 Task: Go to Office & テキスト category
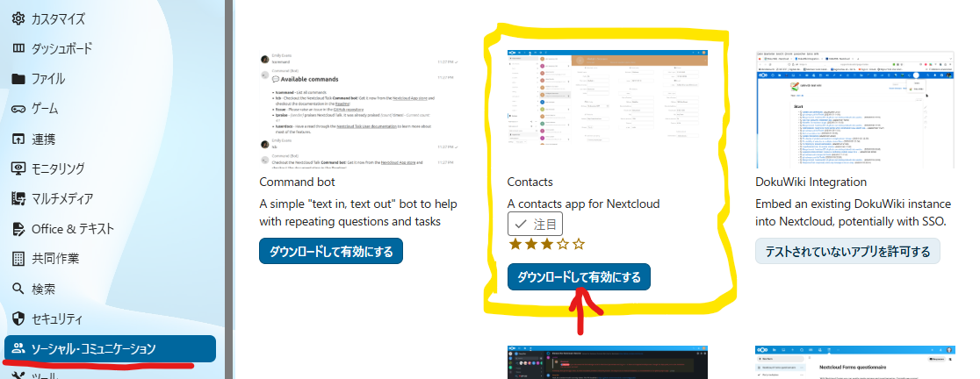tap(110, 228)
